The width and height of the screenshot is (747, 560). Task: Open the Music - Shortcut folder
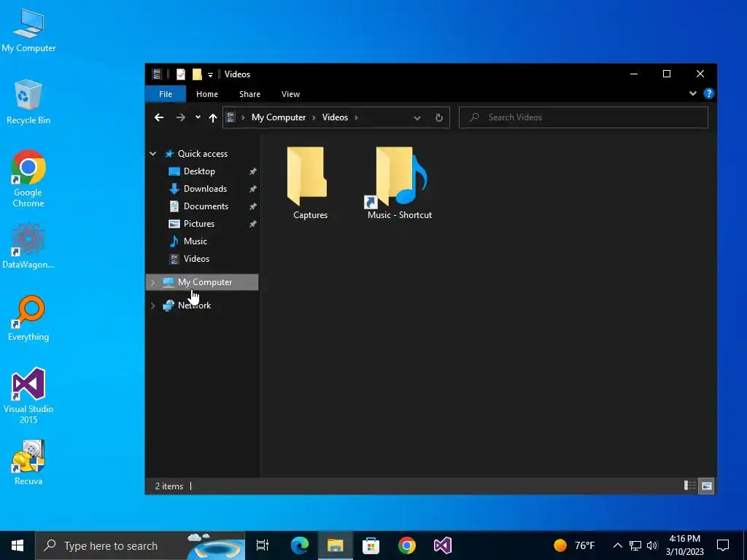coord(399,183)
